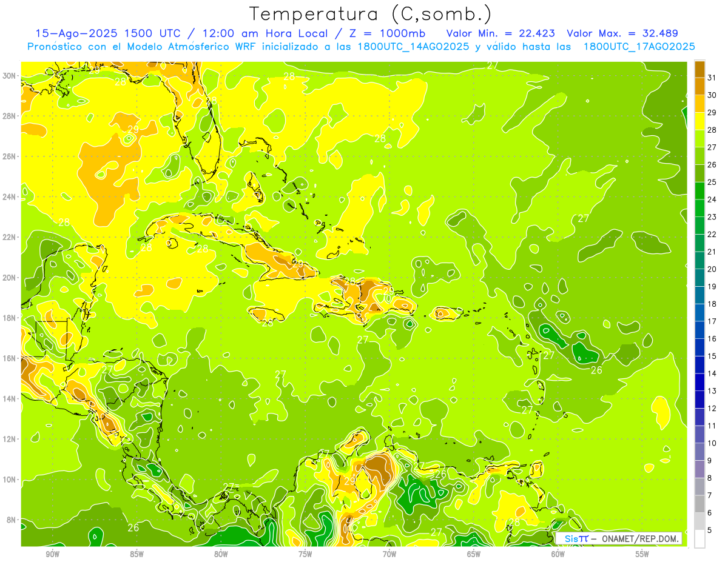Screen dimensions: 728x562
Task: Click the 24N latitude axis label
Action: click(x=10, y=197)
